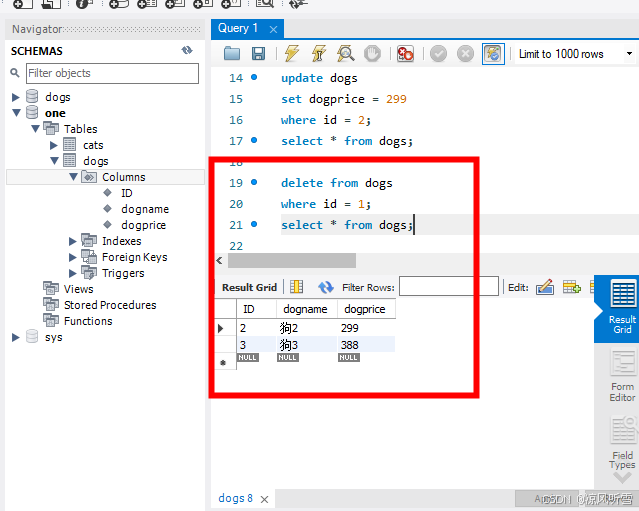The image size is (639, 511).
Task: Click the scroll left arrow in editor
Action: click(x=219, y=260)
